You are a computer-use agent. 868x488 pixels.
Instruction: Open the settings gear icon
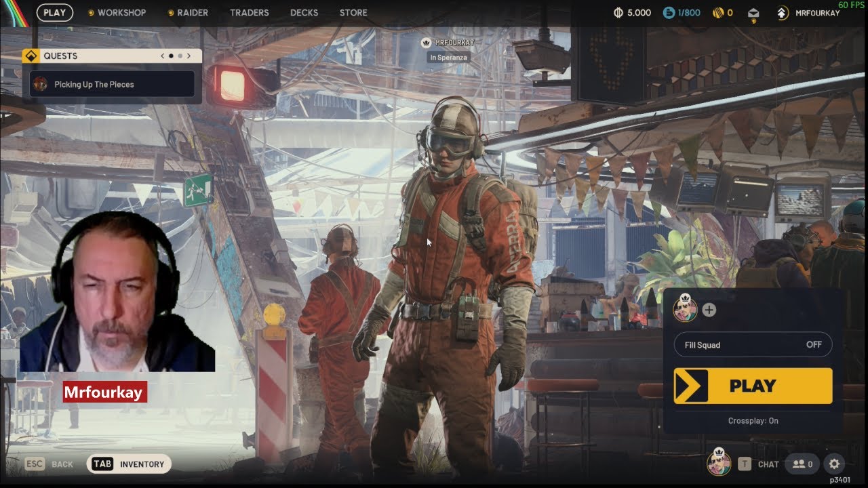pyautogui.click(x=834, y=464)
